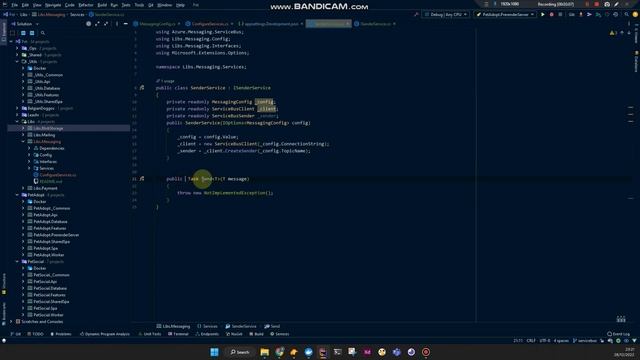
Task: Select ConfigureServices.cs file in solution tree
Action: (58, 175)
